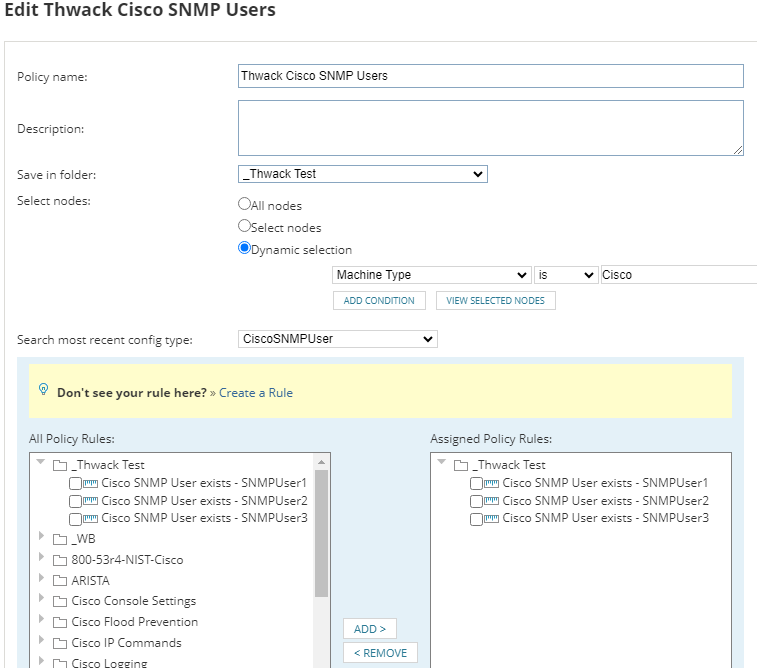Image resolution: width=757 pixels, height=668 pixels.
Task: Expand the Cisco Console Settings folder
Action: (x=41, y=598)
